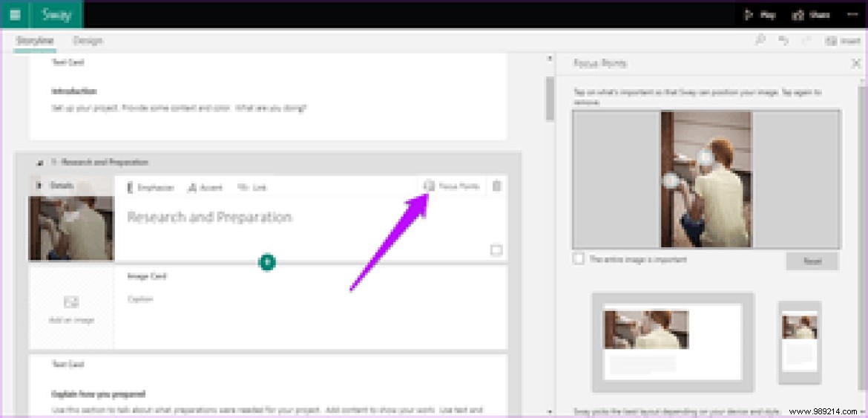Apply Accent formatting to the heading
Viewport: 868px width, 418px height.
(205, 188)
